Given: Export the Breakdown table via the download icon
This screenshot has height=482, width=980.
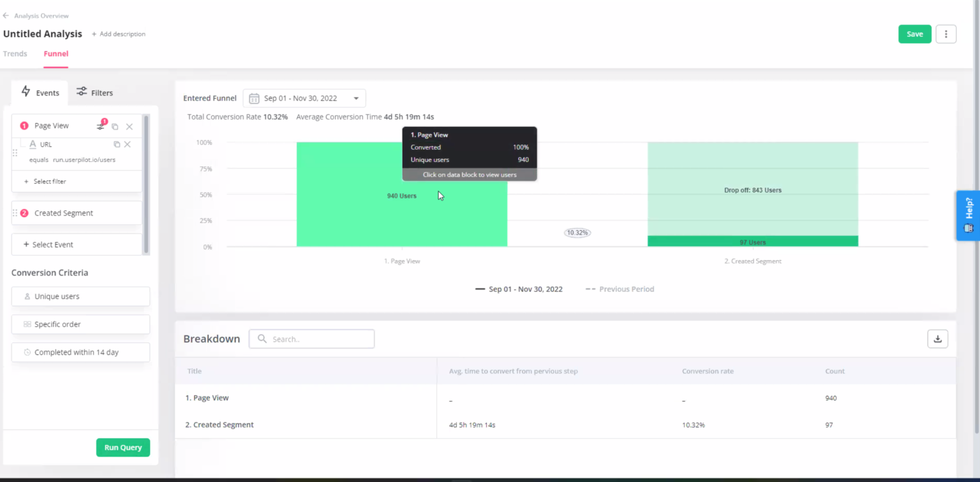Looking at the screenshot, I should coord(937,339).
